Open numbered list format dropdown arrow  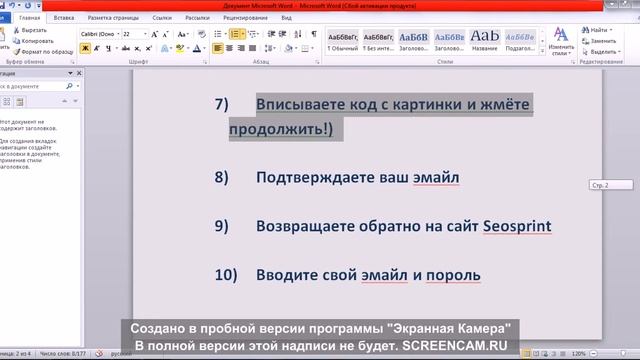(243, 34)
